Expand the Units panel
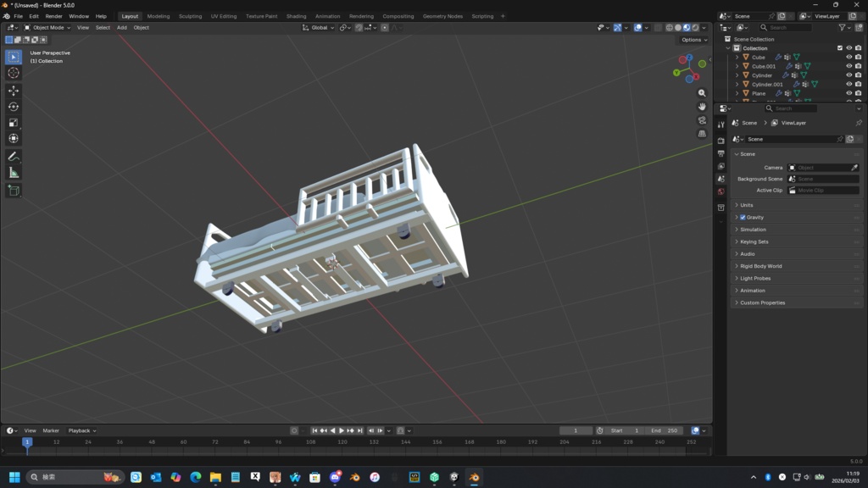The width and height of the screenshot is (868, 488). pyautogui.click(x=746, y=205)
